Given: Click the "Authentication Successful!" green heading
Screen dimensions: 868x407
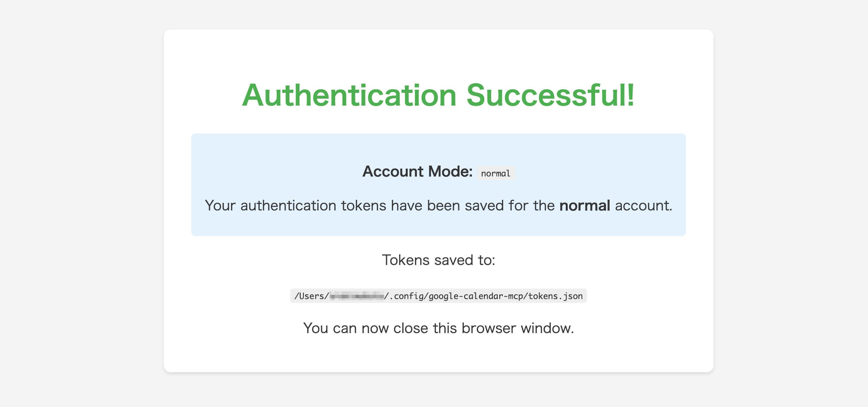Looking at the screenshot, I should tap(438, 95).
